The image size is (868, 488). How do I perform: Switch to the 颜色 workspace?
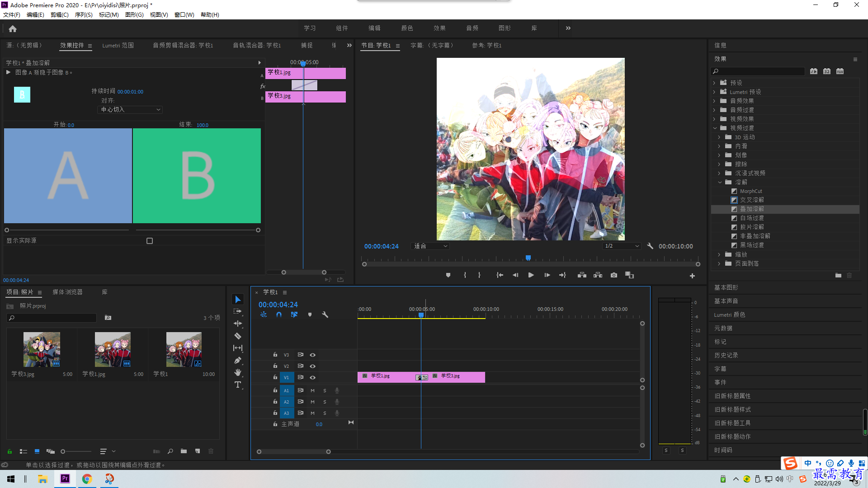(x=407, y=28)
